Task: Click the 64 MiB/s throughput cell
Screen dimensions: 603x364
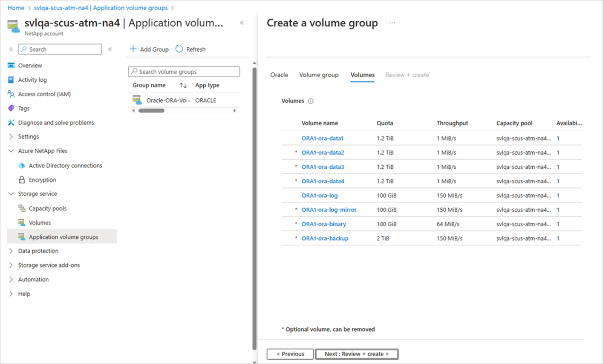Action: (x=448, y=224)
